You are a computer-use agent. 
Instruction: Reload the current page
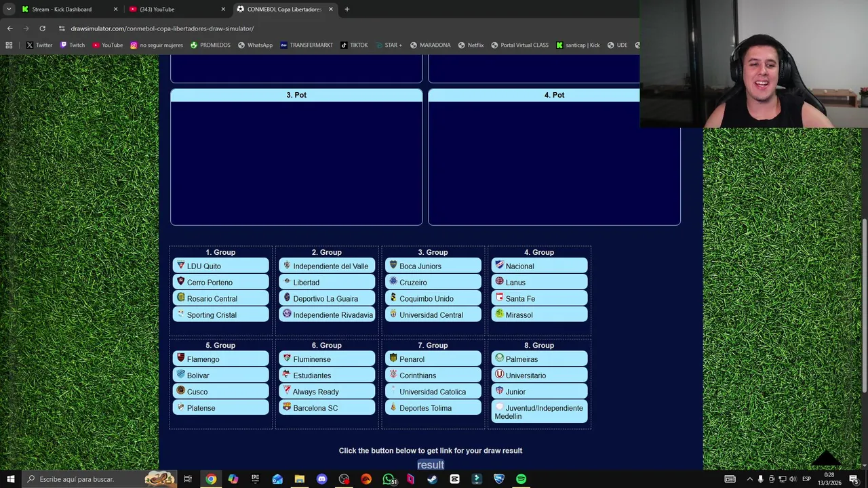(42, 28)
